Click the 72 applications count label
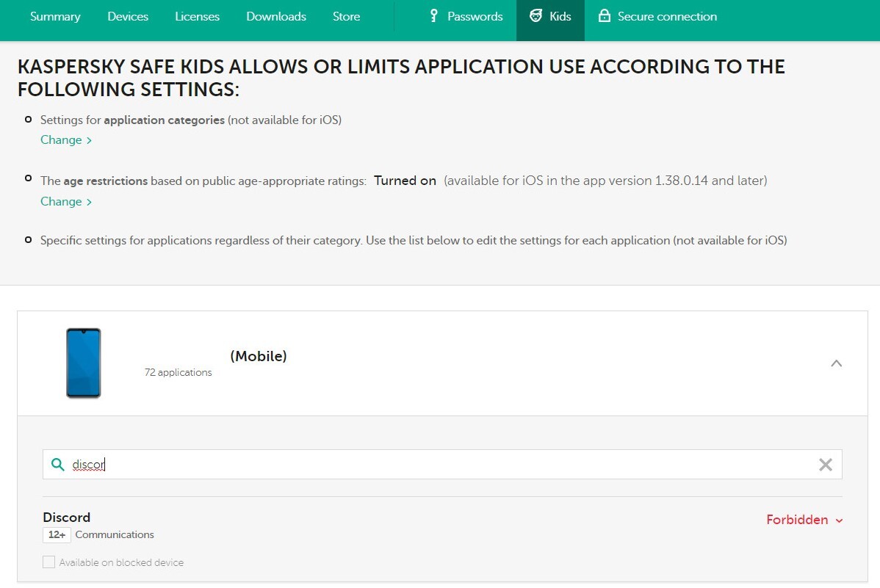The height and width of the screenshot is (588, 880). click(178, 373)
